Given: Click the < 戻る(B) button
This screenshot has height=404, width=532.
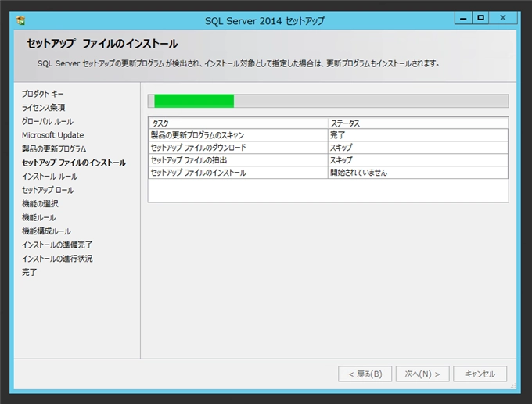Looking at the screenshot, I should point(365,374).
